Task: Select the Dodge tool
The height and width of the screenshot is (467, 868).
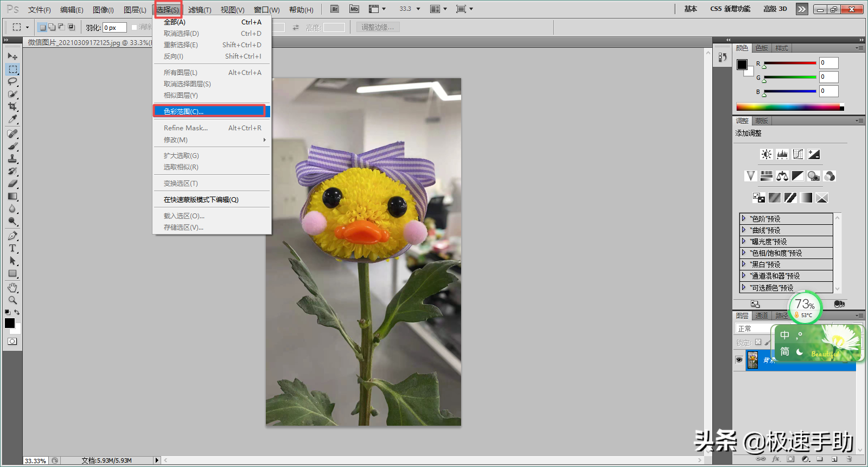Action: 12,221
